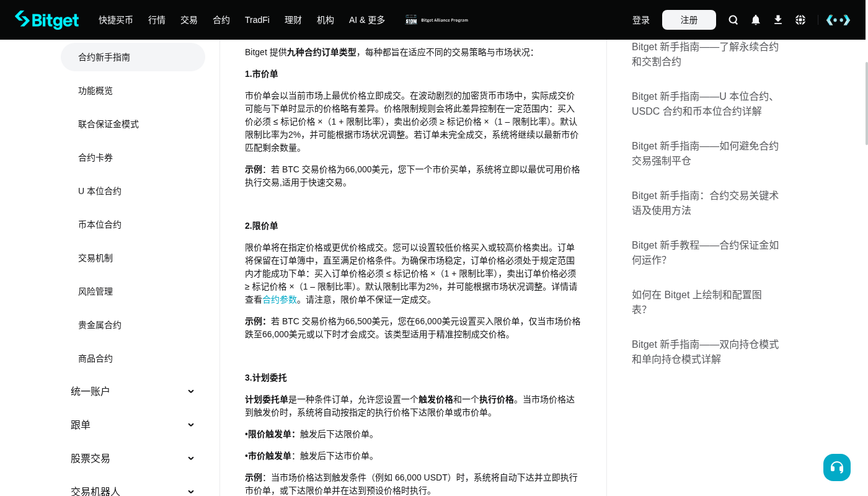This screenshot has height=496, width=868.
Task: Open the 交易 menu
Action: (x=189, y=20)
